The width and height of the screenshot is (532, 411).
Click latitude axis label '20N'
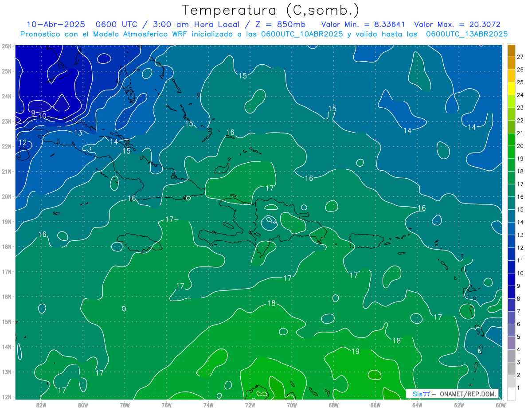point(6,196)
